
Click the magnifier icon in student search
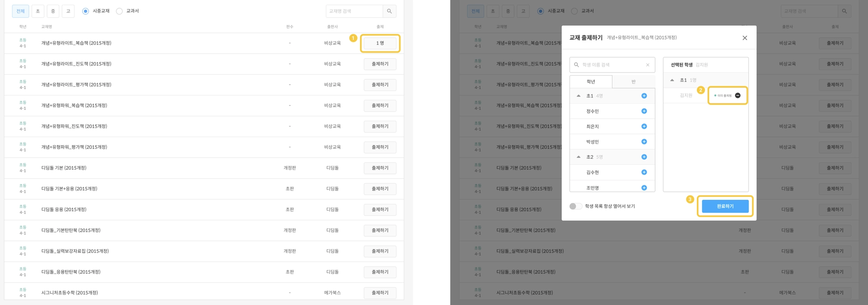pyautogui.click(x=576, y=65)
